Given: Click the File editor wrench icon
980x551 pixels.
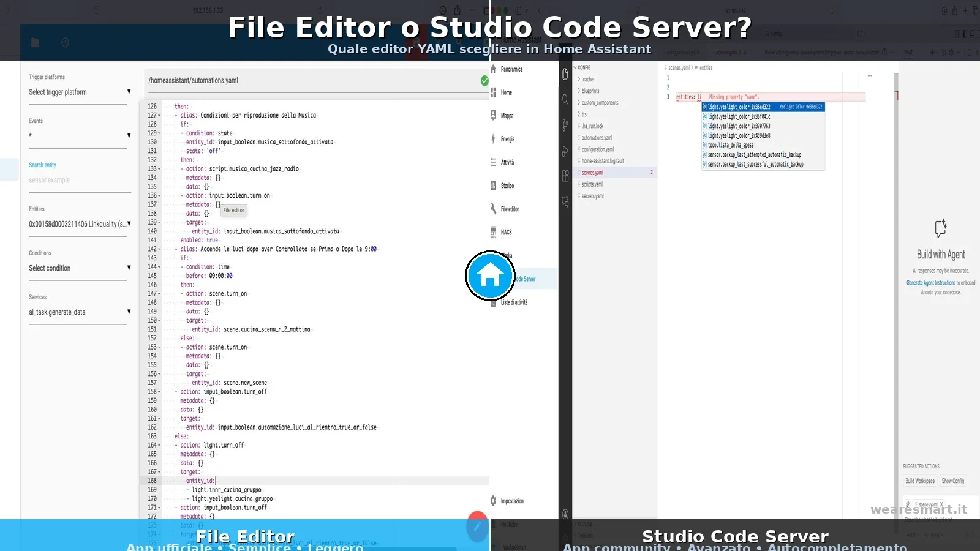Looking at the screenshot, I should pos(493,209).
